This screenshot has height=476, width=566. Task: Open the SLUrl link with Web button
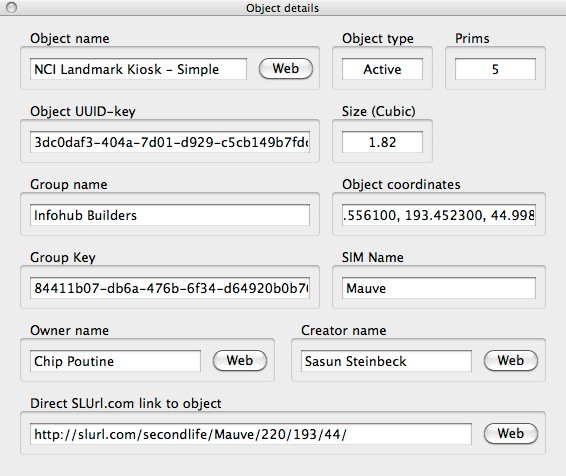click(x=510, y=433)
